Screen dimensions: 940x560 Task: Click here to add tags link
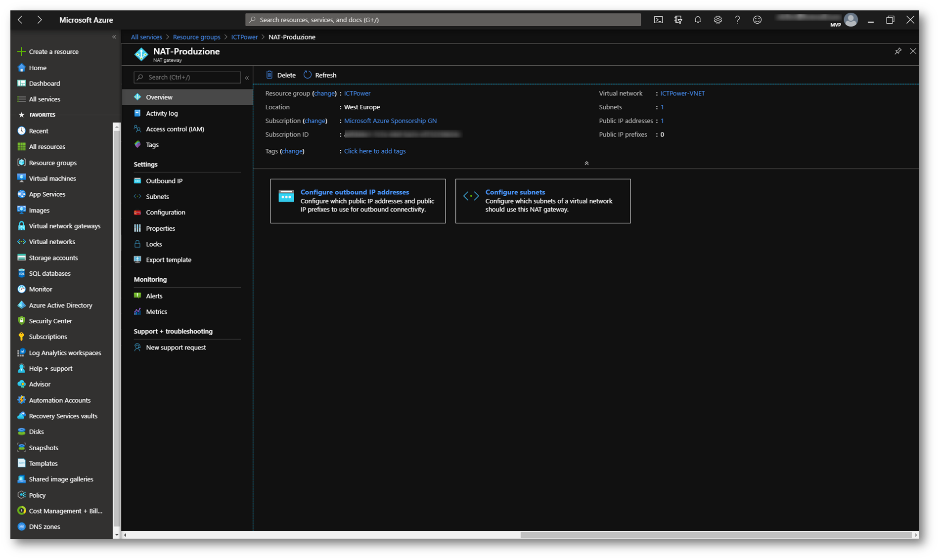pos(375,151)
